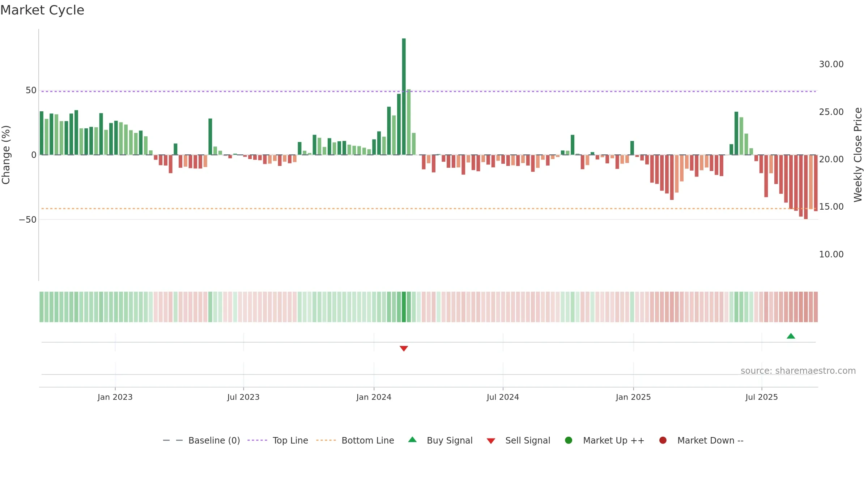Viewport: 868px width, 488px height.
Task: Click the green circle icon in legend
Action: click(569, 440)
